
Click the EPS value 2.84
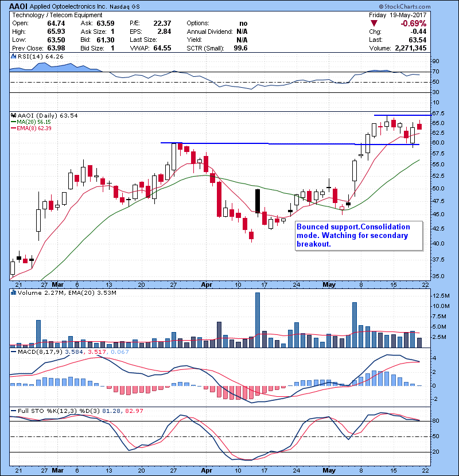point(164,32)
